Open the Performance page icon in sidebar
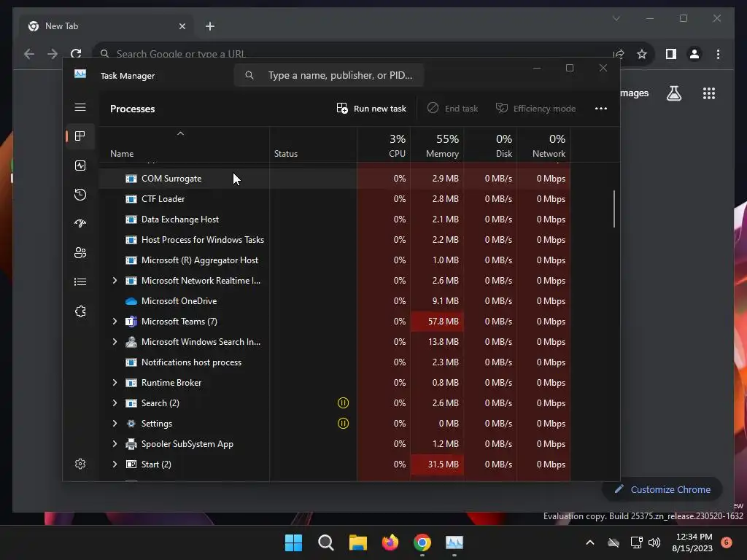This screenshot has width=747, height=560. (x=80, y=166)
